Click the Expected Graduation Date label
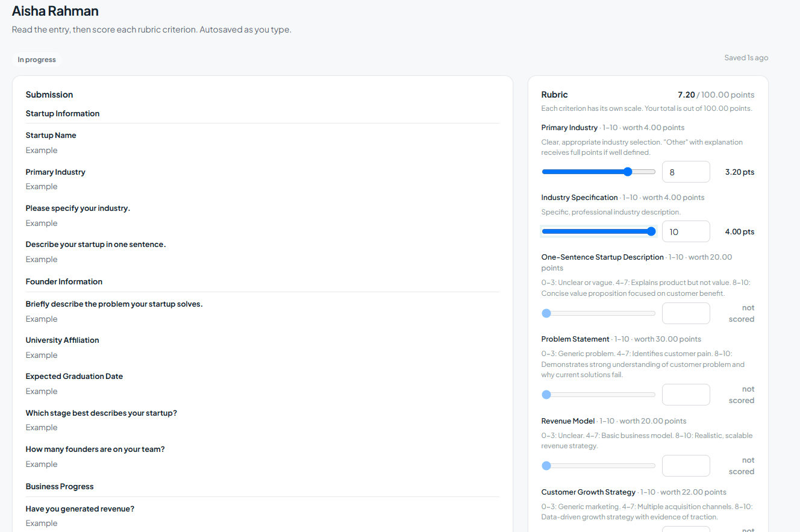Viewport: 800px width, 532px height. click(74, 376)
